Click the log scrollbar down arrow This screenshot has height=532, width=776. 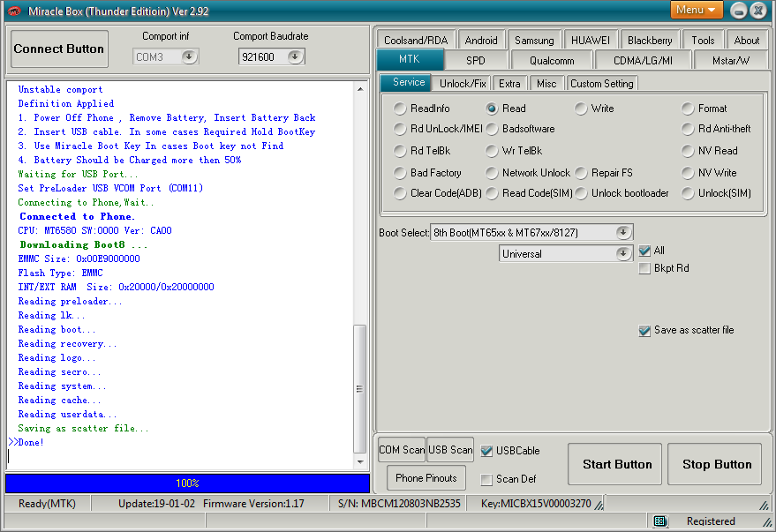[360, 462]
